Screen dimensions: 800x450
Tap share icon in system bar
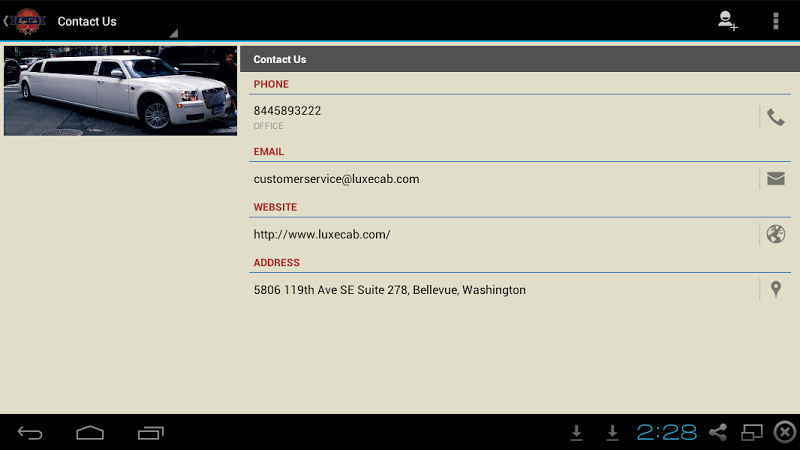(718, 433)
